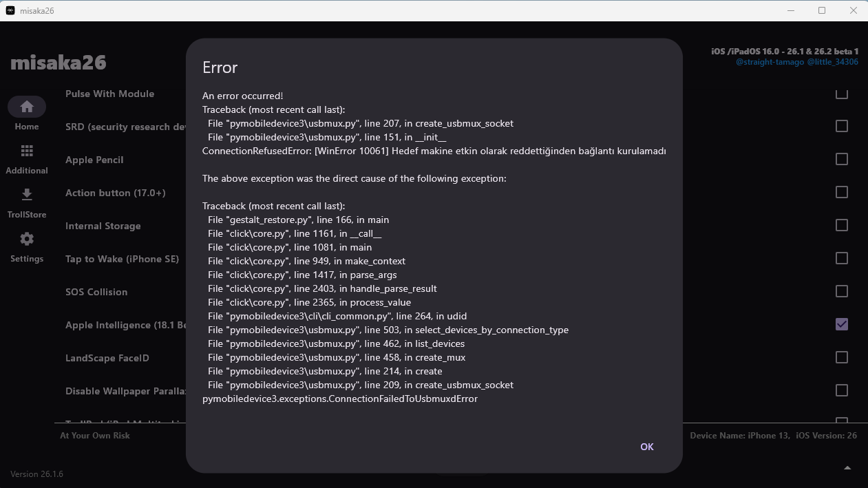Visit the @little_34306 profile link
Screen dimensions: 868x488
pos(832,62)
